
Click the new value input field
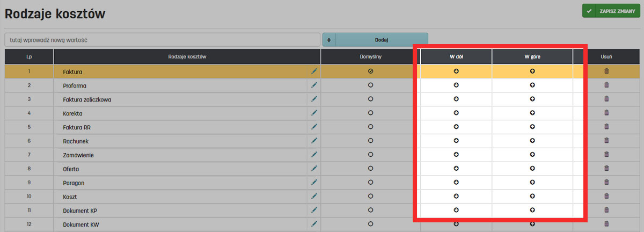click(x=163, y=40)
